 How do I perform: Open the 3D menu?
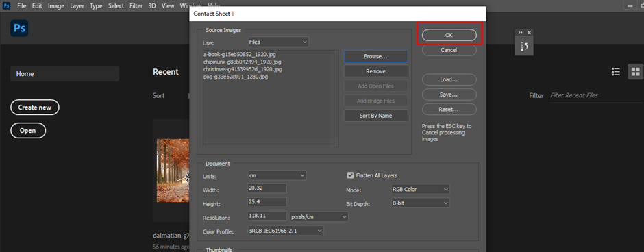pos(152,5)
